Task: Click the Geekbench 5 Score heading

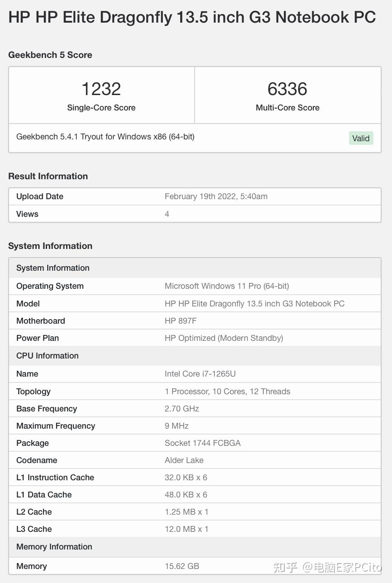Action: 50,55
